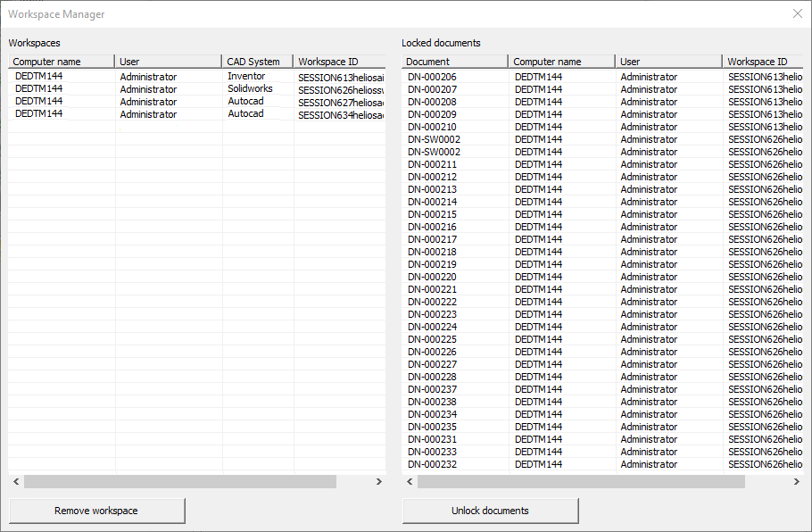Sort Workspaces list by CAD System column
Viewport: 812px width, 532px height.
click(x=257, y=62)
